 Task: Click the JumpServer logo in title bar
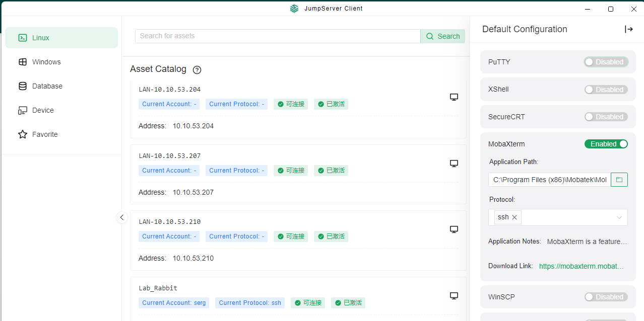pyautogui.click(x=294, y=9)
